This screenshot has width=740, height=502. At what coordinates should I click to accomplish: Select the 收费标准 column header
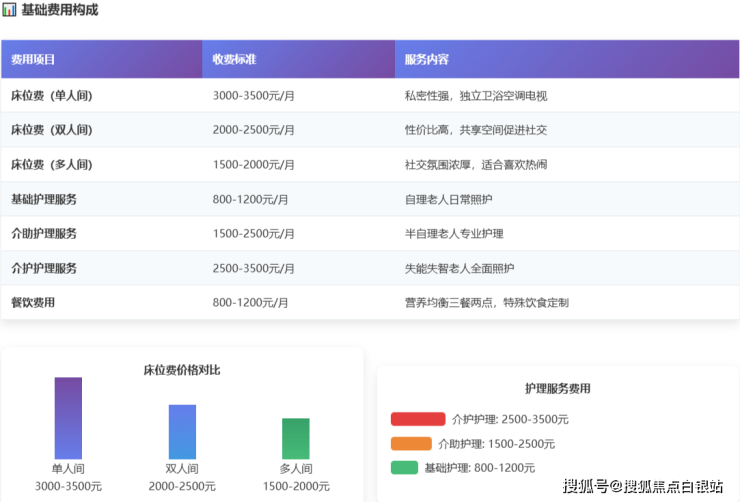coord(234,60)
